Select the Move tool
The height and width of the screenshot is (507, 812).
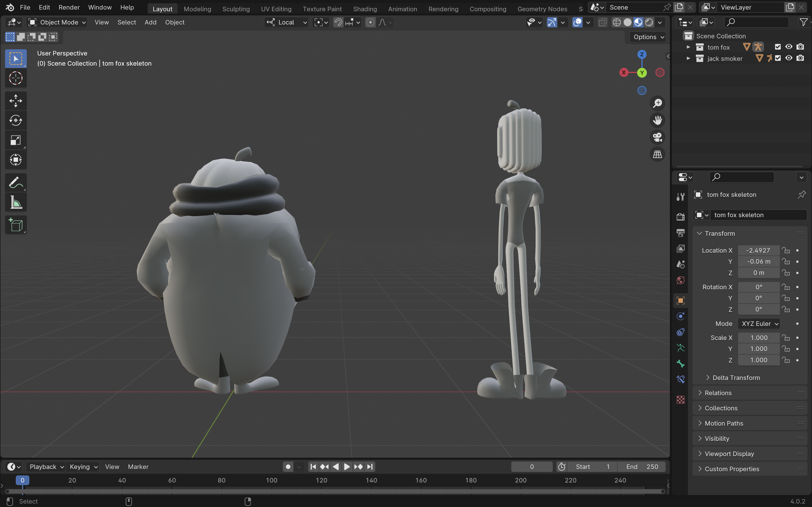16,101
